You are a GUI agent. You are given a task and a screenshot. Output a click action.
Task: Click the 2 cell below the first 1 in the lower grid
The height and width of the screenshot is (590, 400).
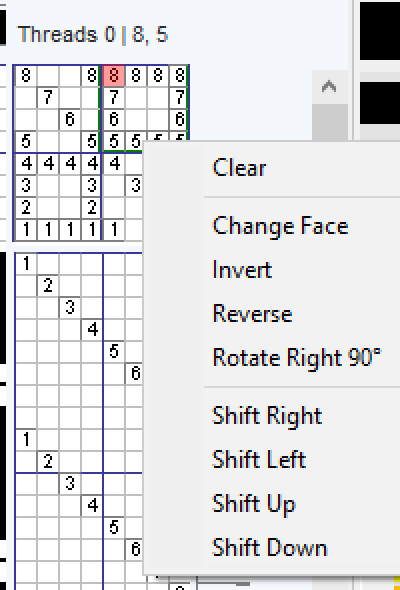click(47, 286)
